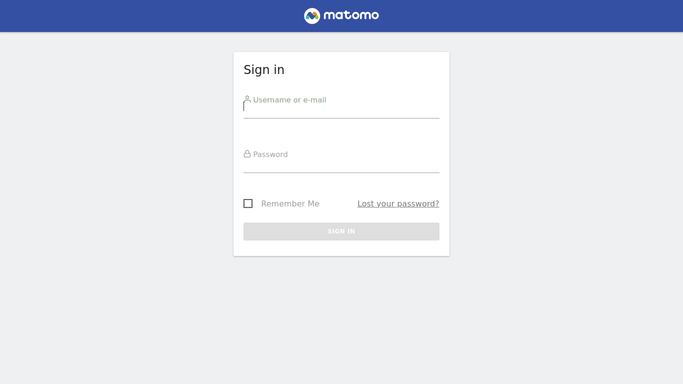The image size is (683, 384).
Task: Click the user silhouette icon beside Username
Action: point(247,99)
